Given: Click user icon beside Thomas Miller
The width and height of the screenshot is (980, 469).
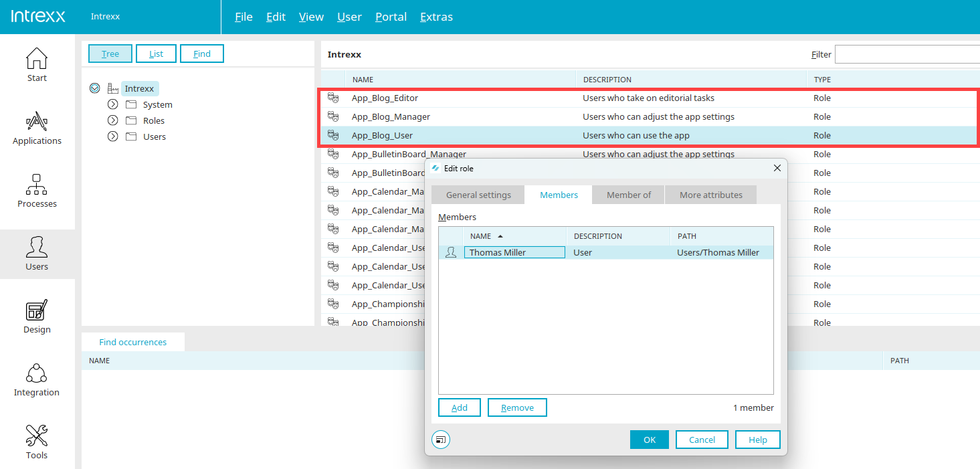Looking at the screenshot, I should 451,252.
